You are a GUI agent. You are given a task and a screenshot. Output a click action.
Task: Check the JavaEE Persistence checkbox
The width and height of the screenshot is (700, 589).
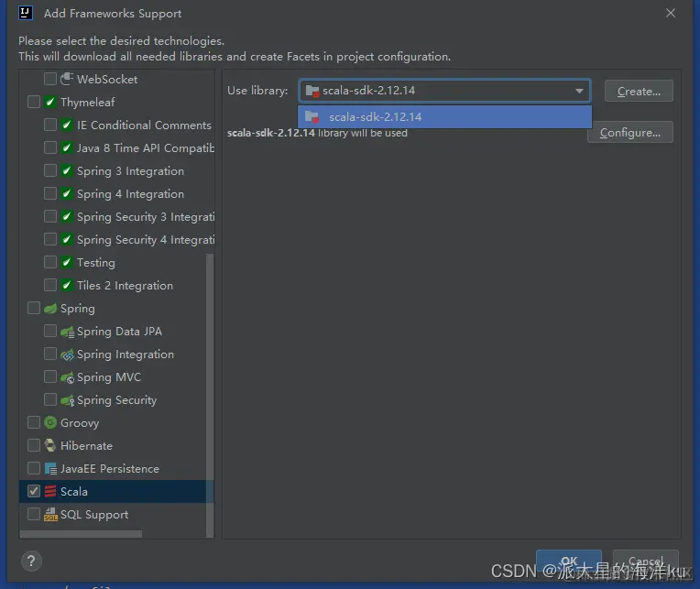point(34,468)
